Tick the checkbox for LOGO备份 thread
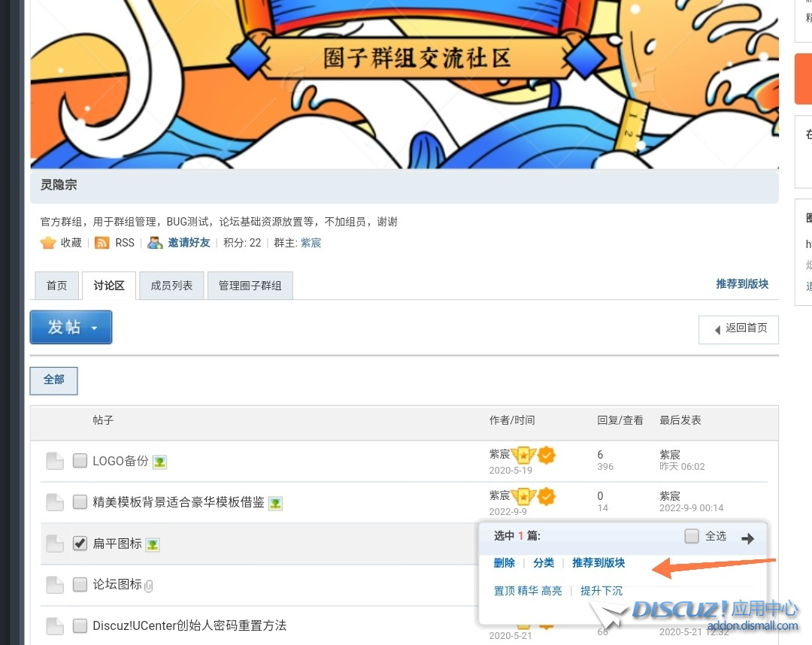The height and width of the screenshot is (645, 812). [80, 461]
